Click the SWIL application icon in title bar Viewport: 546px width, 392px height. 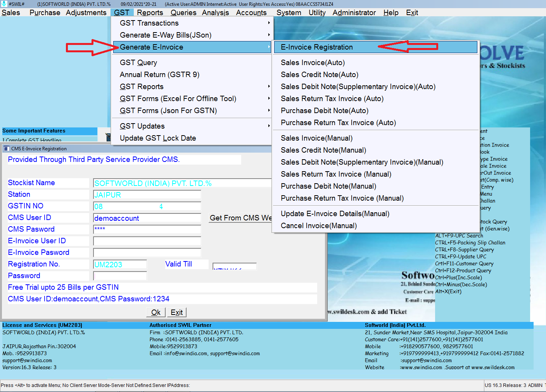click(x=4, y=4)
